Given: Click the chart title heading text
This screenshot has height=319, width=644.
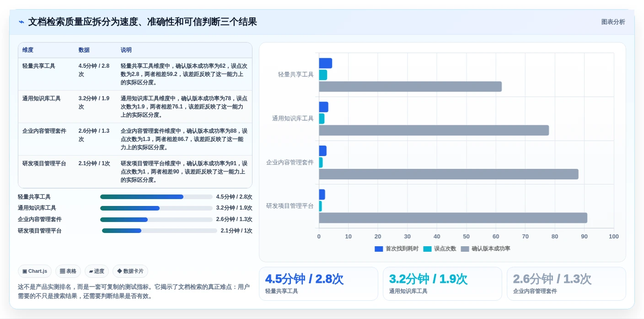Looking at the screenshot, I should 143,22.
